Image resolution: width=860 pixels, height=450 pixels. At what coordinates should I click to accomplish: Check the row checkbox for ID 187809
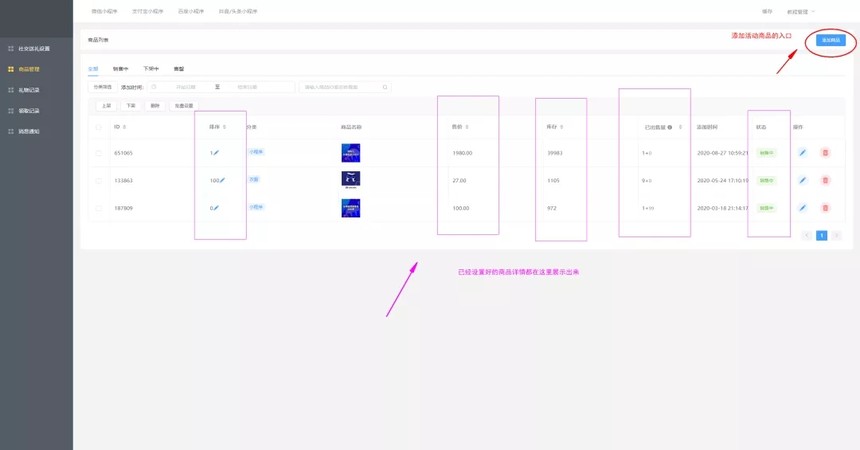point(98,208)
